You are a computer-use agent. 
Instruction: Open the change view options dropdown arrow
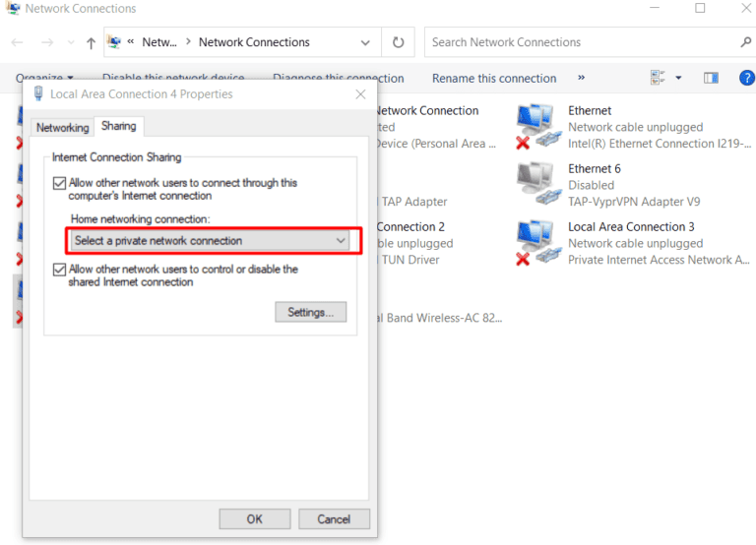tap(679, 78)
